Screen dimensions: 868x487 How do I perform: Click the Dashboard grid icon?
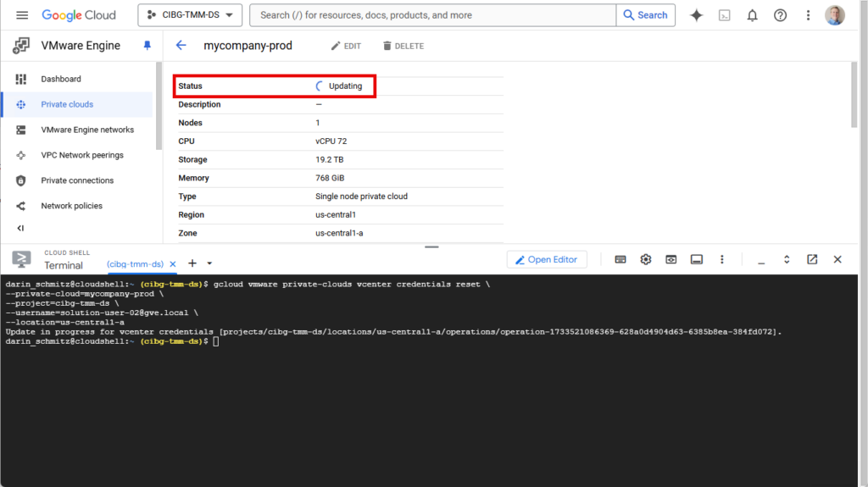point(21,79)
